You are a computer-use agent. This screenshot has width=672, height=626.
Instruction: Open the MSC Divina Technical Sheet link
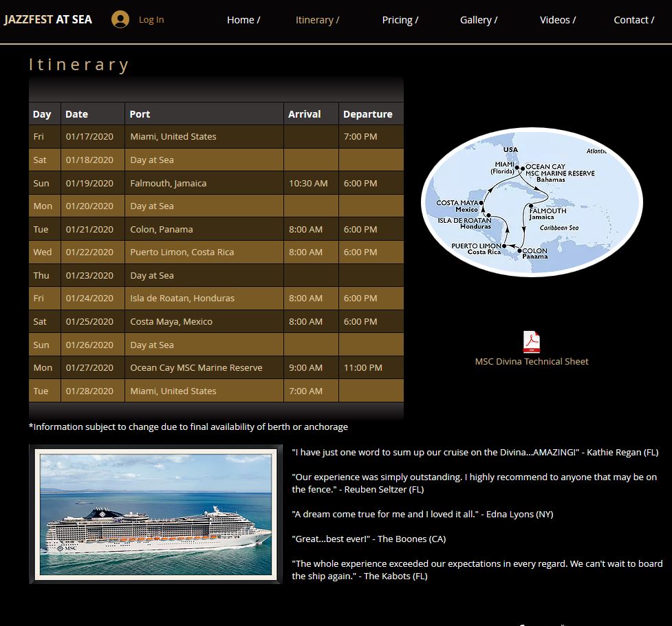[x=532, y=361]
